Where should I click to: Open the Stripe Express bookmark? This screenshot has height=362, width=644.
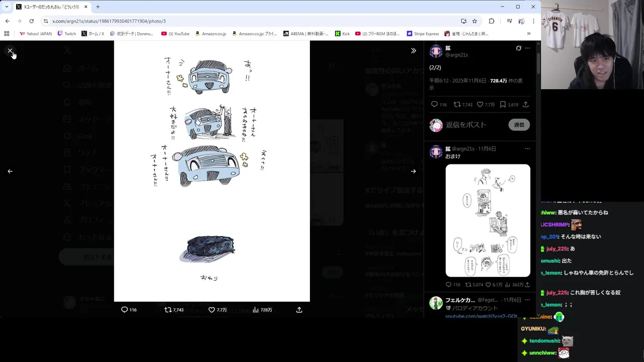tap(423, 34)
